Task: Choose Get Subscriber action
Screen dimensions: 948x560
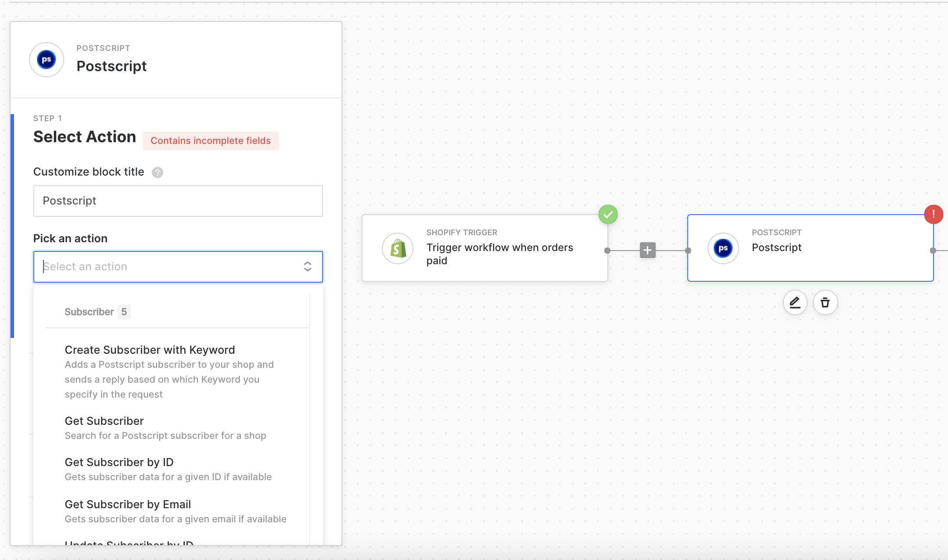Action: [x=104, y=421]
